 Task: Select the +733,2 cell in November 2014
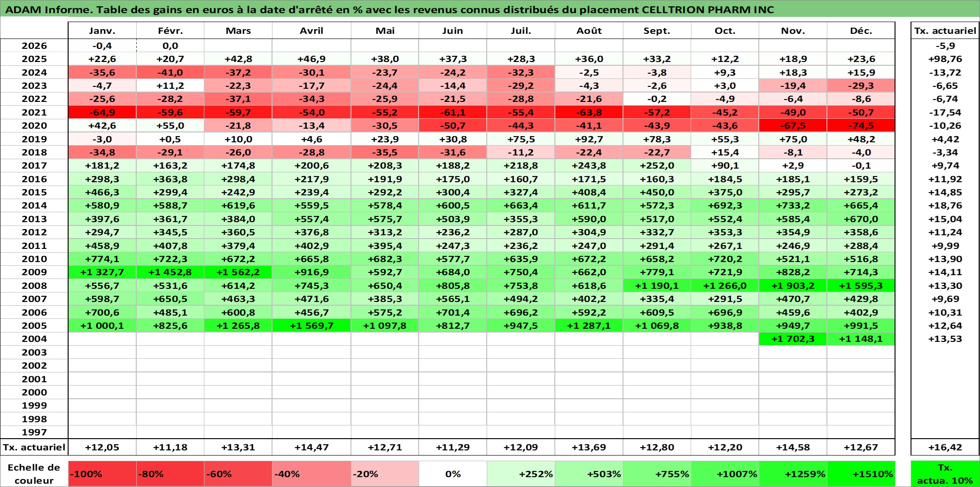(x=793, y=205)
